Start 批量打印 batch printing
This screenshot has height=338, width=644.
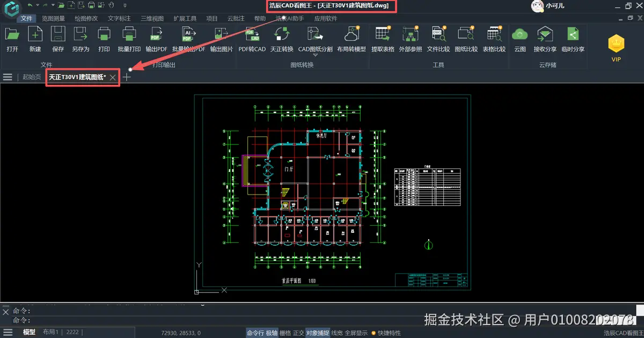click(x=128, y=39)
